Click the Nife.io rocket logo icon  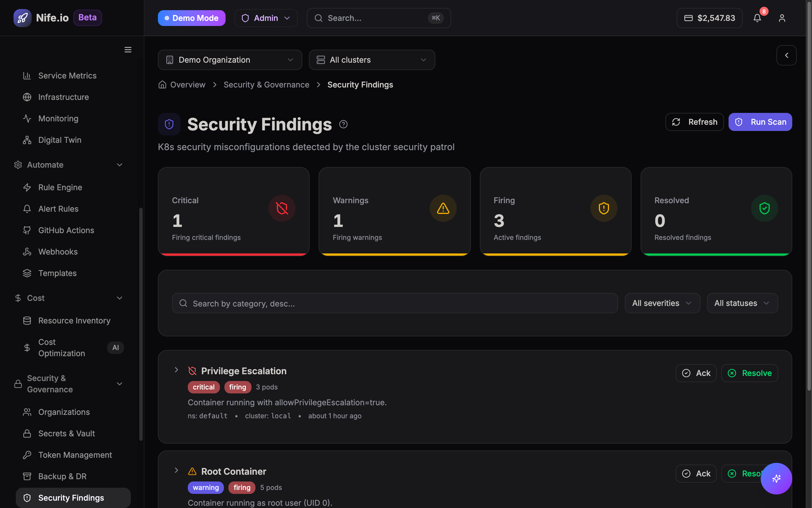22,18
